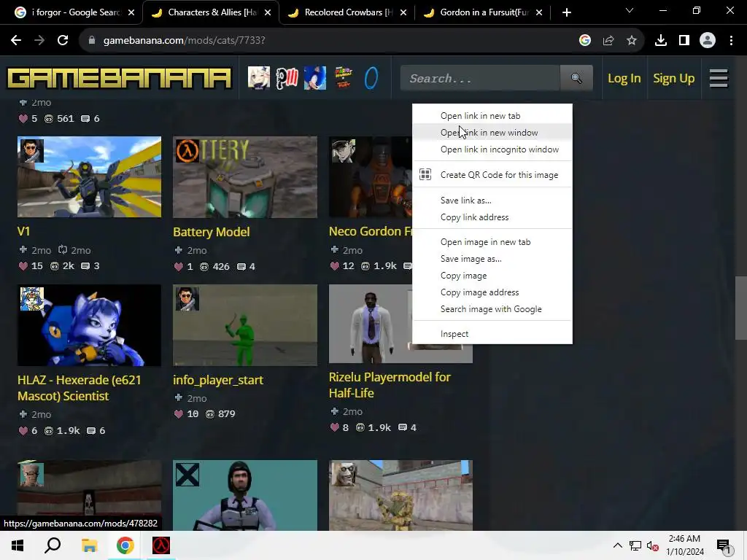747x560 pixels.
Task: Click the Hexerade submitter avatar
Action: [32, 298]
